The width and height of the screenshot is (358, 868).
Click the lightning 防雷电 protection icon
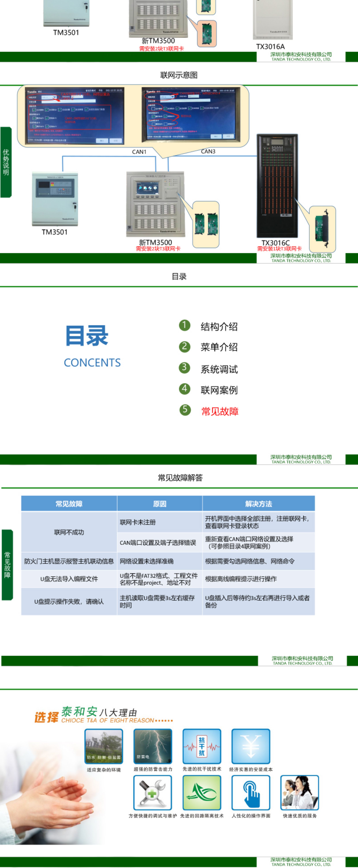tap(153, 746)
